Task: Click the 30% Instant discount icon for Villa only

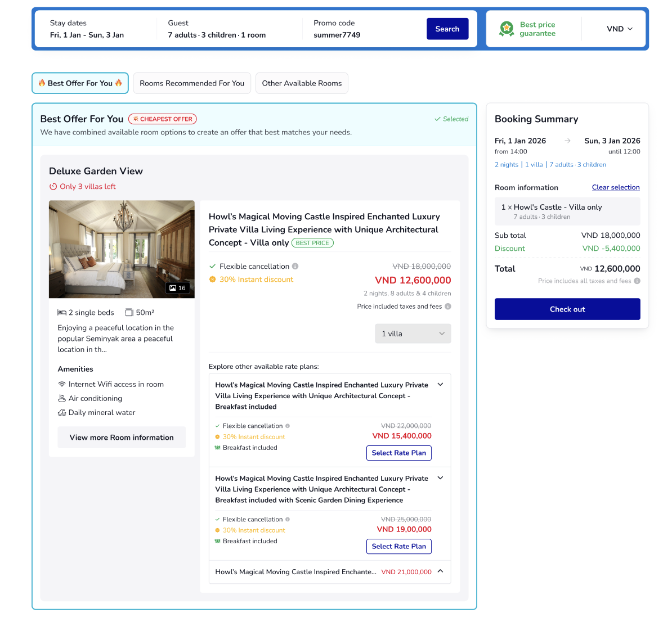Action: click(212, 280)
